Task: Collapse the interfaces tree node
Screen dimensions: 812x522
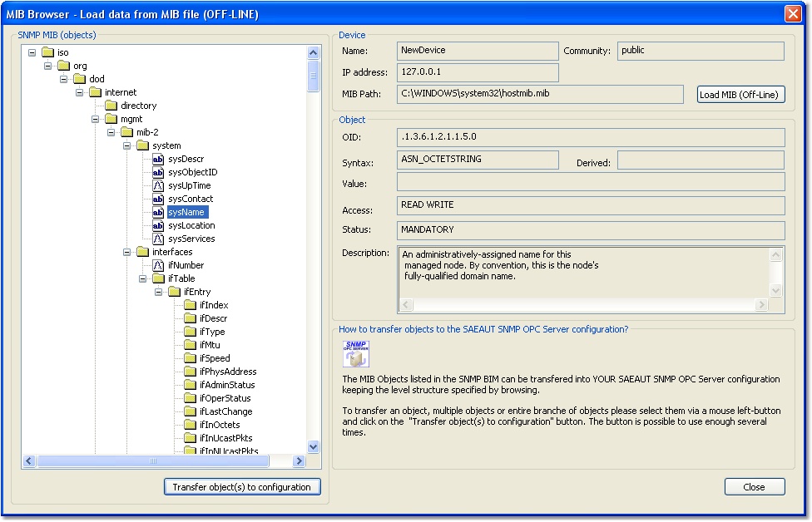Action: (x=126, y=252)
